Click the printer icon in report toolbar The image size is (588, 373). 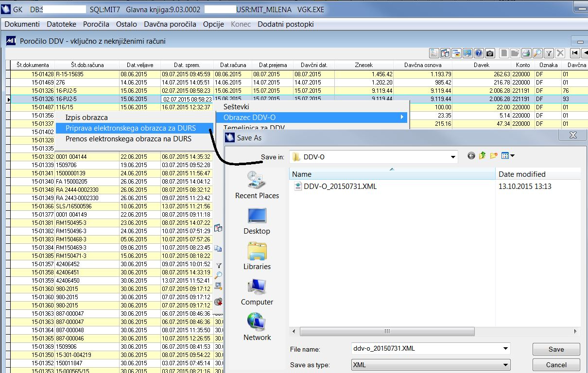point(526,53)
